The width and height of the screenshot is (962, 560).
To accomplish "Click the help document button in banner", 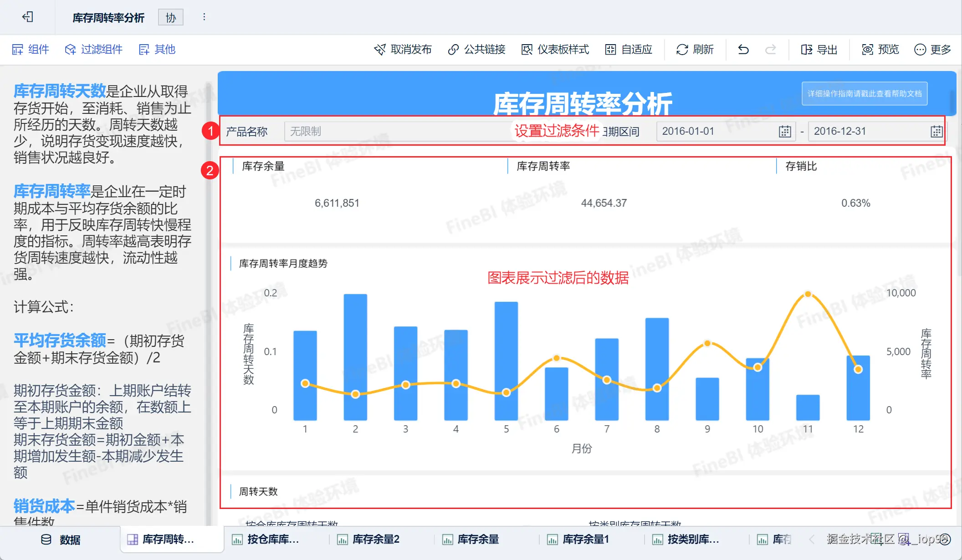I will (864, 93).
